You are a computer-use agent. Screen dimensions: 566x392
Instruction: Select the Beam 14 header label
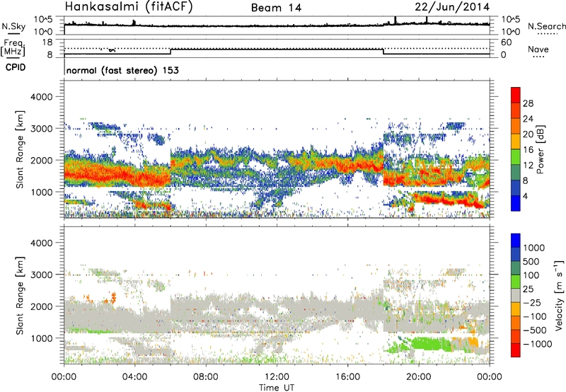pyautogui.click(x=276, y=8)
